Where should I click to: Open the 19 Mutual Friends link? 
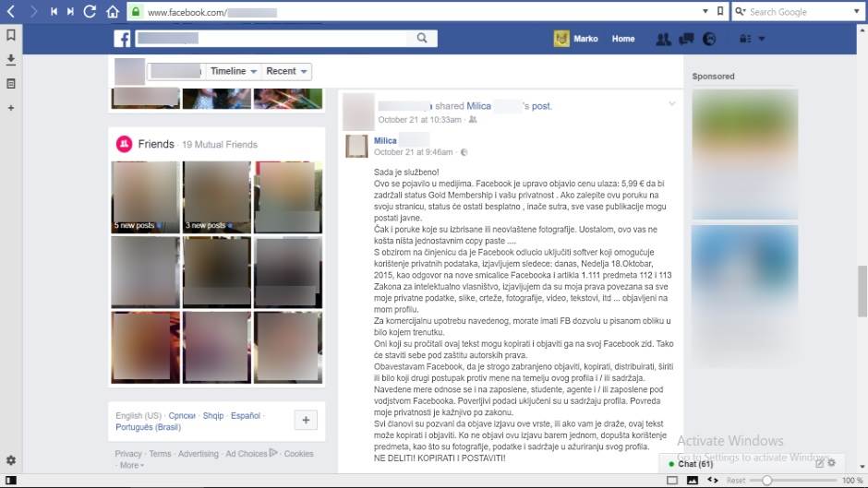tap(220, 145)
